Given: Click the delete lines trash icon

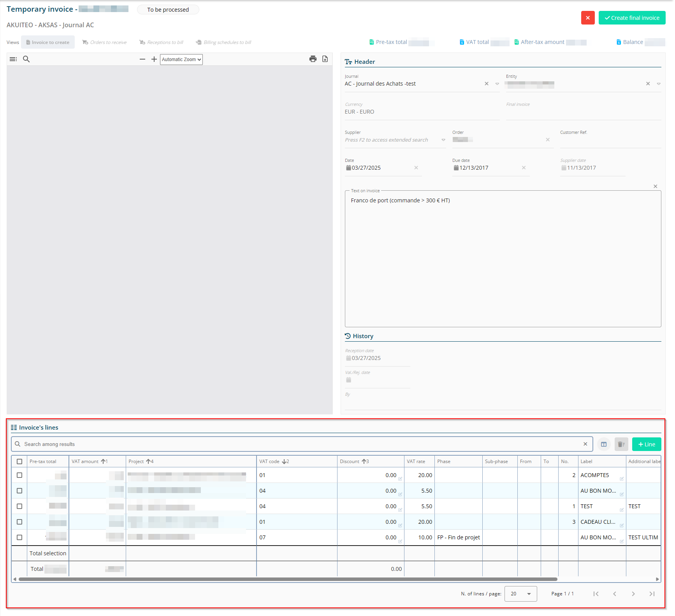Looking at the screenshot, I should [621, 444].
